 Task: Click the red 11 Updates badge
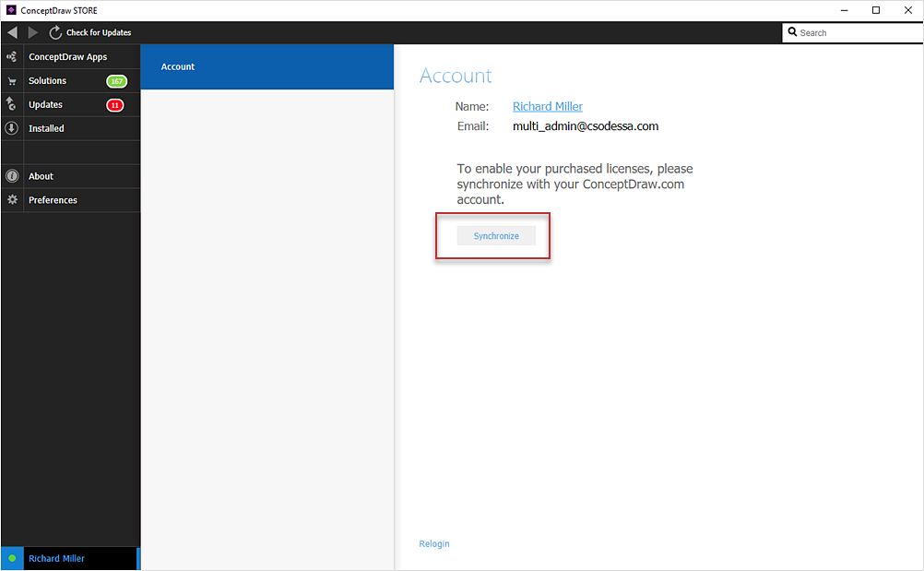[x=115, y=105]
